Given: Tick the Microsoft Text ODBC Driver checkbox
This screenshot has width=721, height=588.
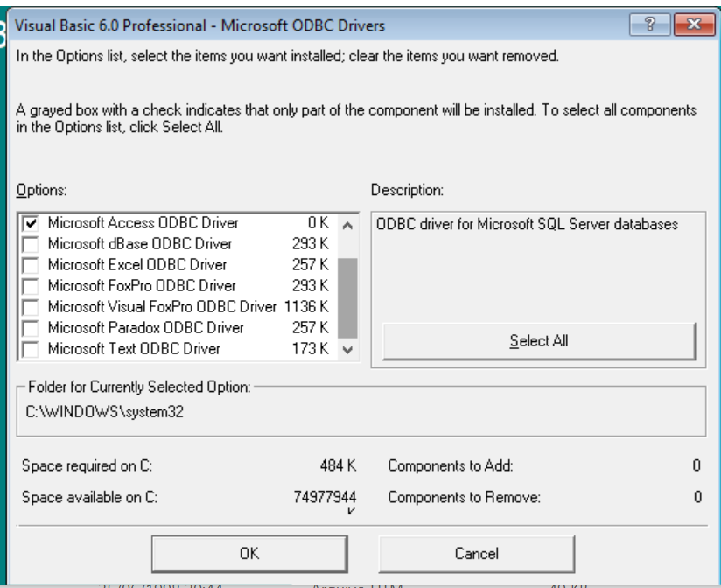Looking at the screenshot, I should (31, 349).
